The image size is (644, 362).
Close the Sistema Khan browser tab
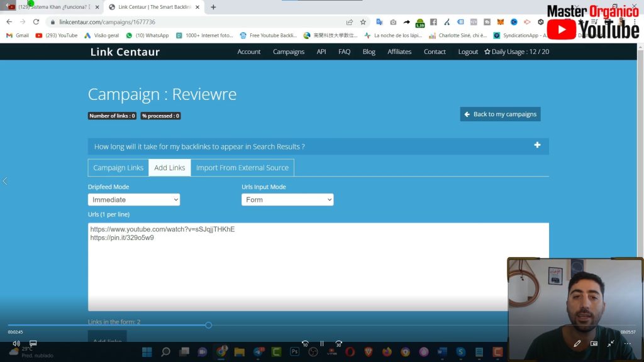click(x=97, y=7)
